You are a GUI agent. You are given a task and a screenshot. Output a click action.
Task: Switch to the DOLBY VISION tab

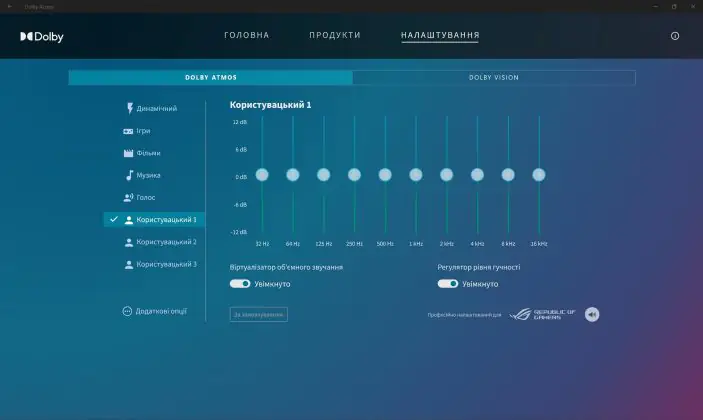point(494,78)
